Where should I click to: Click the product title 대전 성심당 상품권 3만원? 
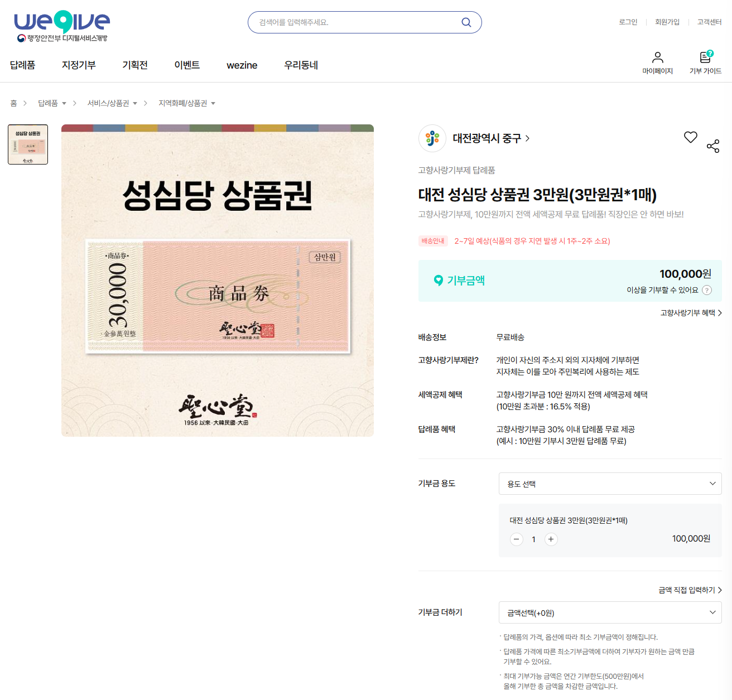coord(537,195)
